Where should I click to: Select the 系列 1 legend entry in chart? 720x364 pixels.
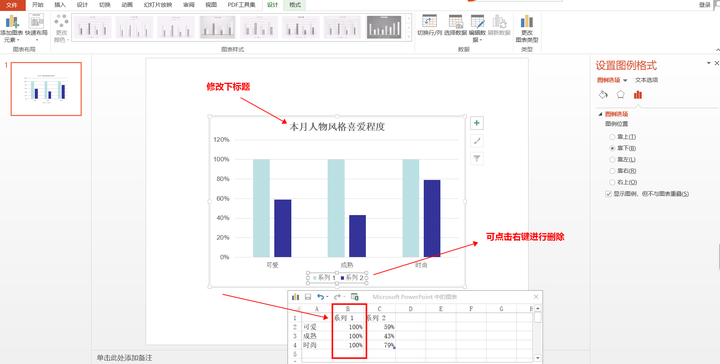point(324,278)
